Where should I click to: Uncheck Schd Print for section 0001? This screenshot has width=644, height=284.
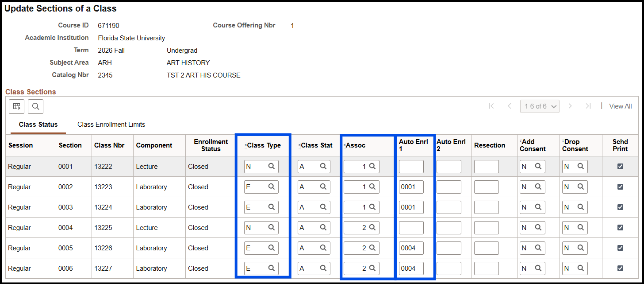(x=620, y=167)
